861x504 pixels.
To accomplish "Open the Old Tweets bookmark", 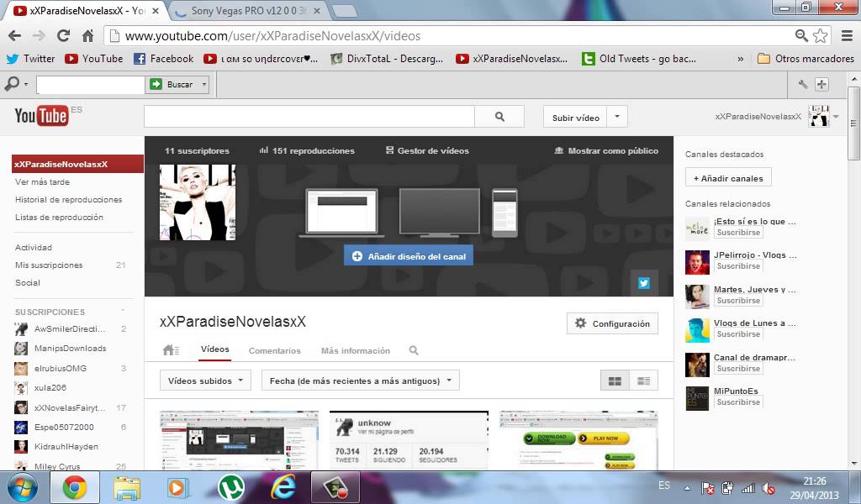I will point(639,59).
